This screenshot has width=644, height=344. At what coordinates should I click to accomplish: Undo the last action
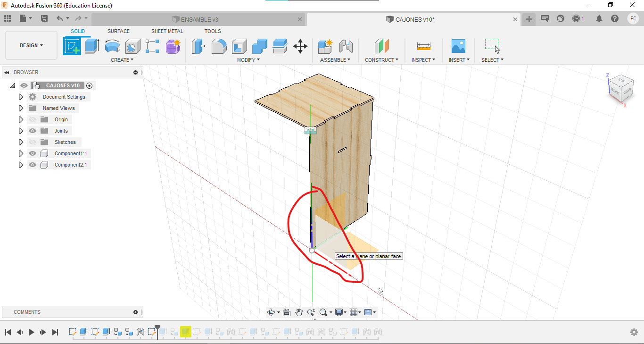click(60, 18)
